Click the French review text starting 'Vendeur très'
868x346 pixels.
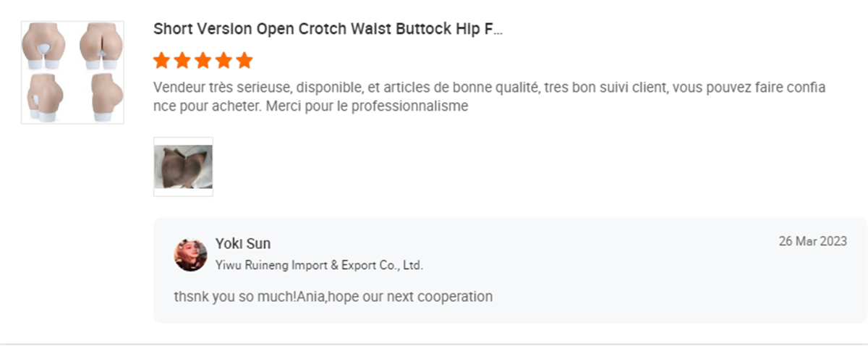(490, 97)
